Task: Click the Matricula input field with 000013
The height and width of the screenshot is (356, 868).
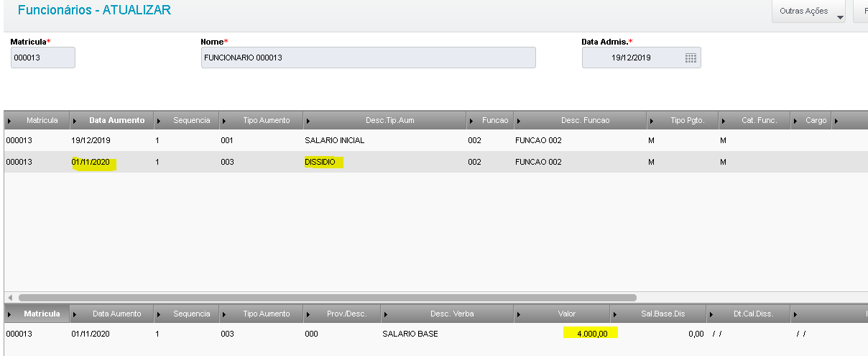Action: [43, 58]
